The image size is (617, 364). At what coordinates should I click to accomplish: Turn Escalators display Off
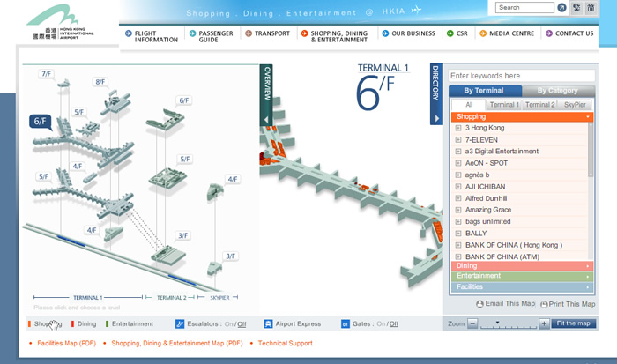tap(242, 323)
